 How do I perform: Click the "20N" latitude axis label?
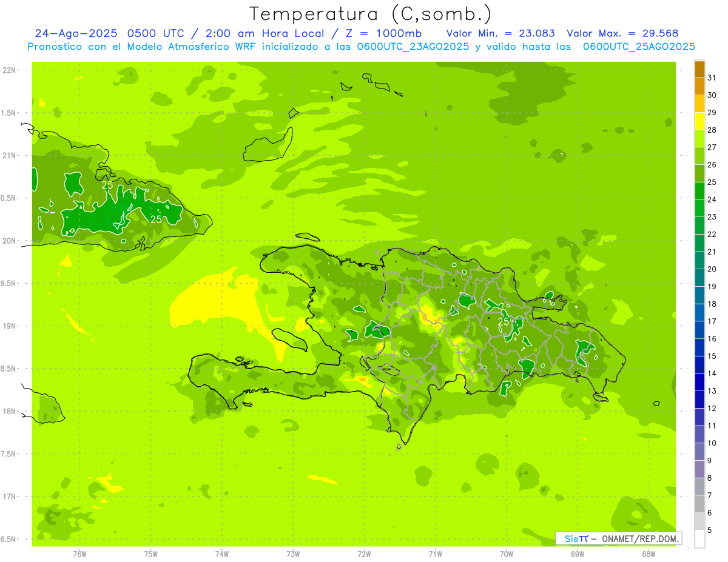(10, 241)
